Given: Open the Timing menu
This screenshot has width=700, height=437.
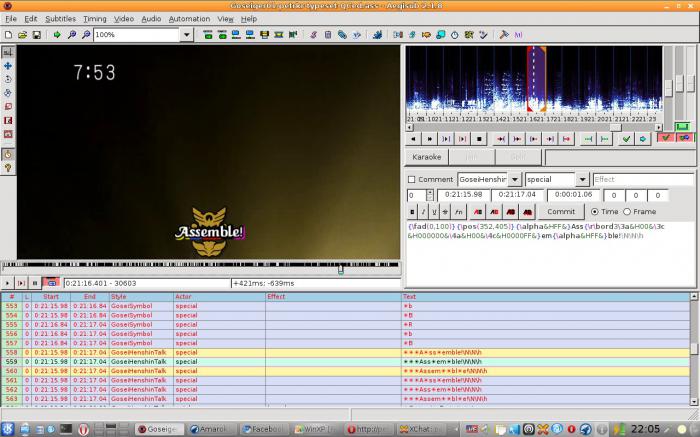Looking at the screenshot, I should click(x=95, y=19).
